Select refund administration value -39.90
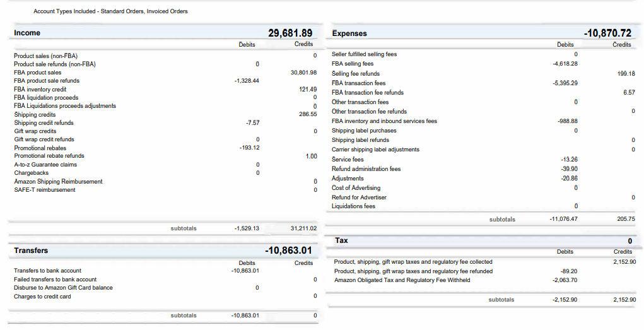 569,169
